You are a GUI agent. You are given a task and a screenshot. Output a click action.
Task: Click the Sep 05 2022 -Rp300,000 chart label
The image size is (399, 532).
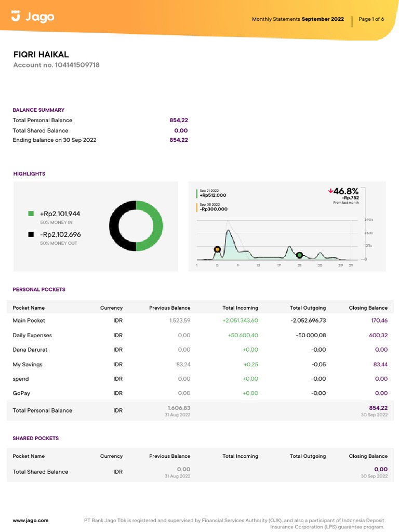pos(214,207)
